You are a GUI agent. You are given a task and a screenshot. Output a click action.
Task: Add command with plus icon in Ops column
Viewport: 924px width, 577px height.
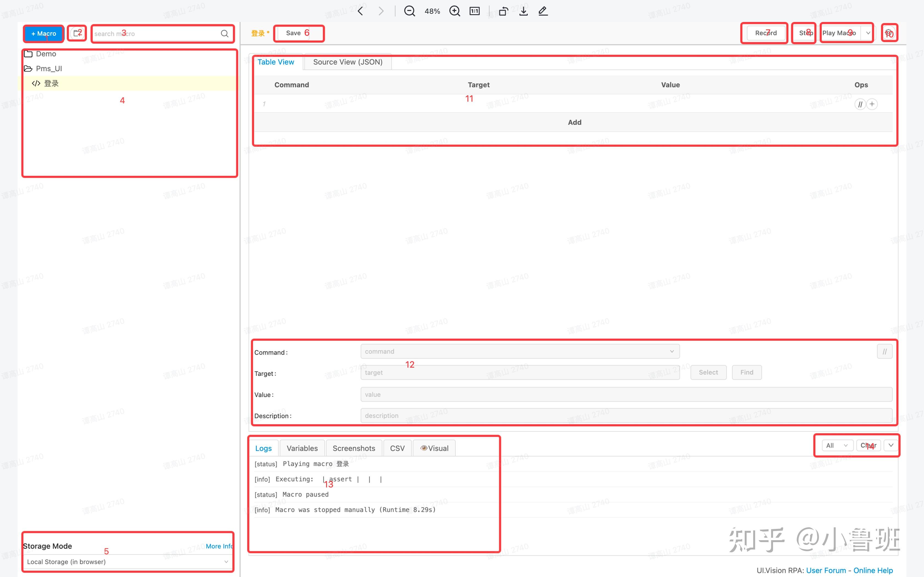point(872,104)
